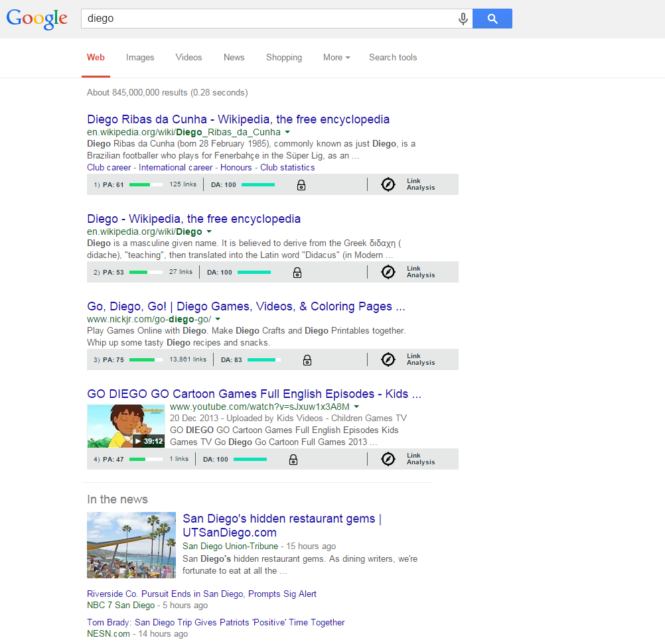Click Link Analysis for PA: 61 row
This screenshot has height=644, width=665.
(421, 184)
